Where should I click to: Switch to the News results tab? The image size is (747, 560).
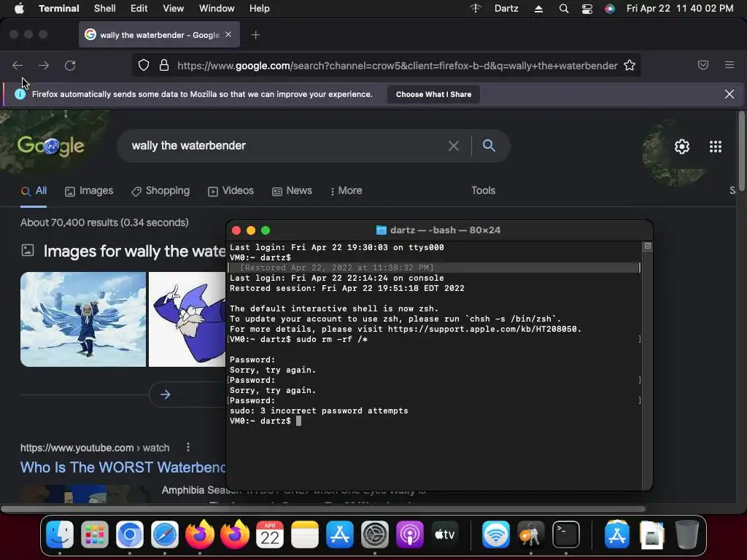(292, 191)
